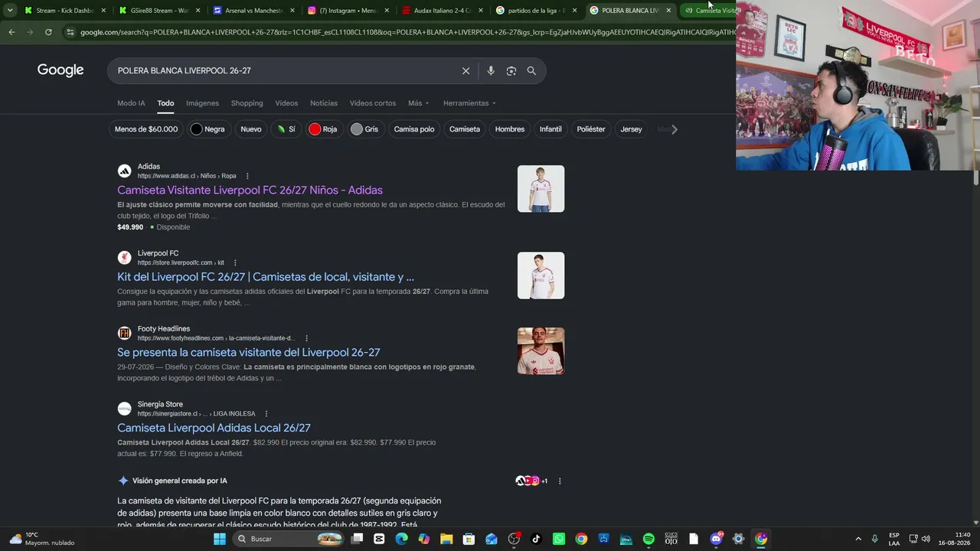
Task: Open WhatsApp from the taskbar
Action: coord(558,539)
